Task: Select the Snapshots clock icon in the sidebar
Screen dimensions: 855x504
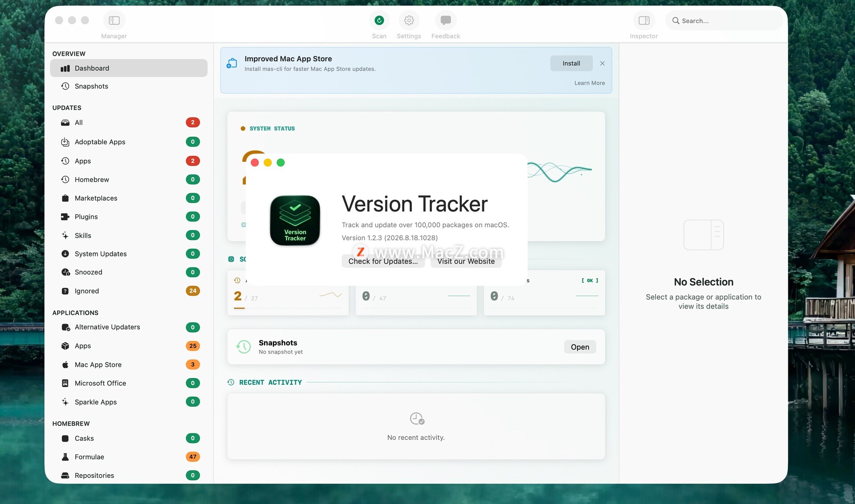Action: point(65,86)
